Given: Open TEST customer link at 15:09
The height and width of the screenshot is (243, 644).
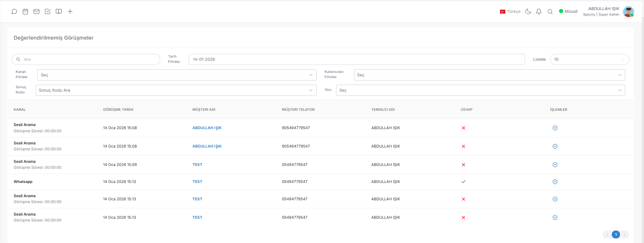Looking at the screenshot, I should (197, 165).
